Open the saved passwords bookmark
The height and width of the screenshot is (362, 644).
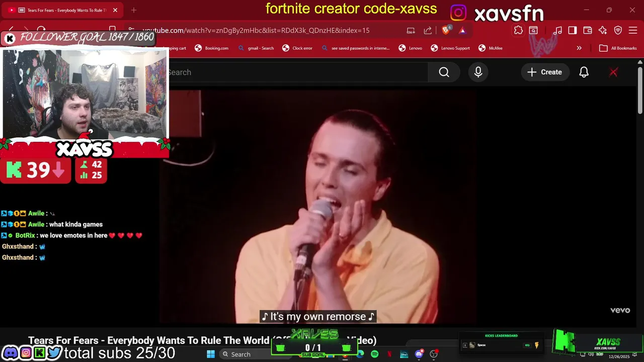355,48
